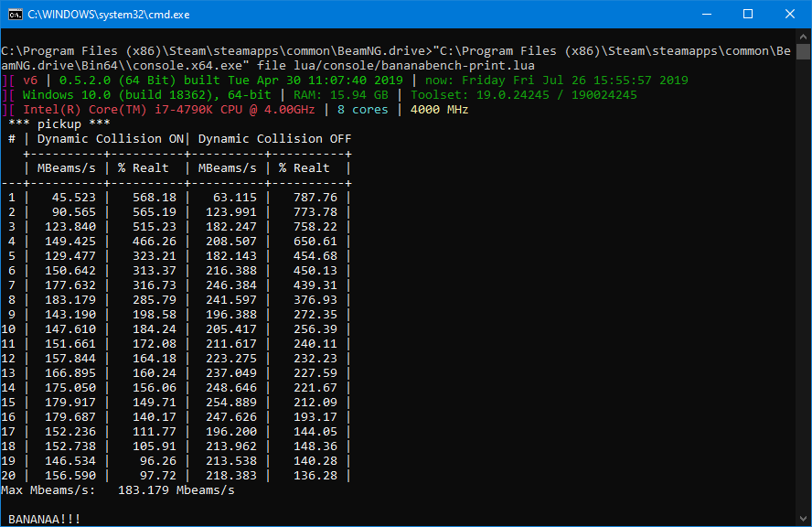
Task: Click the value 254.889 in row 15
Action: 231,403
